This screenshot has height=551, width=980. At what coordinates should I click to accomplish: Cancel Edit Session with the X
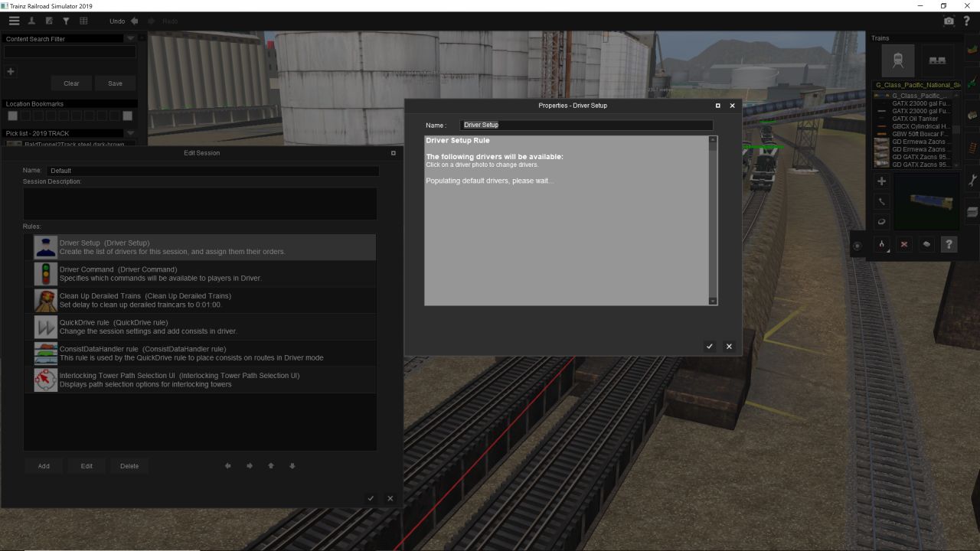point(390,498)
